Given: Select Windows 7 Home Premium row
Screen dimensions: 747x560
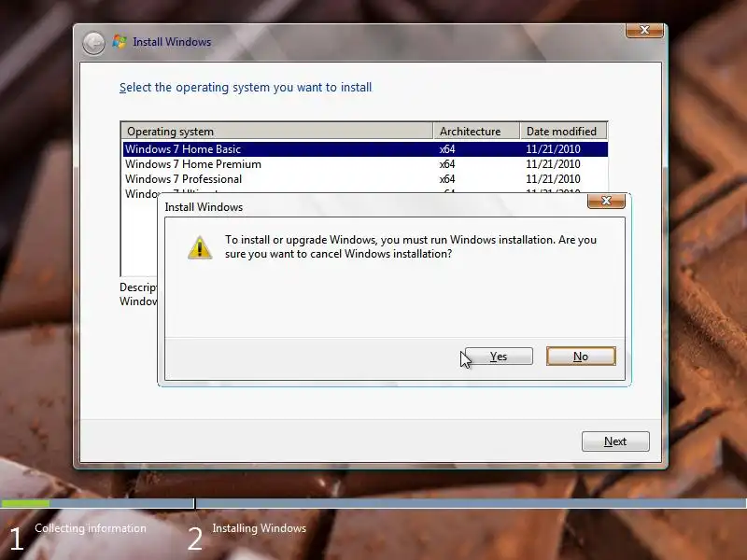Looking at the screenshot, I should [x=365, y=164].
